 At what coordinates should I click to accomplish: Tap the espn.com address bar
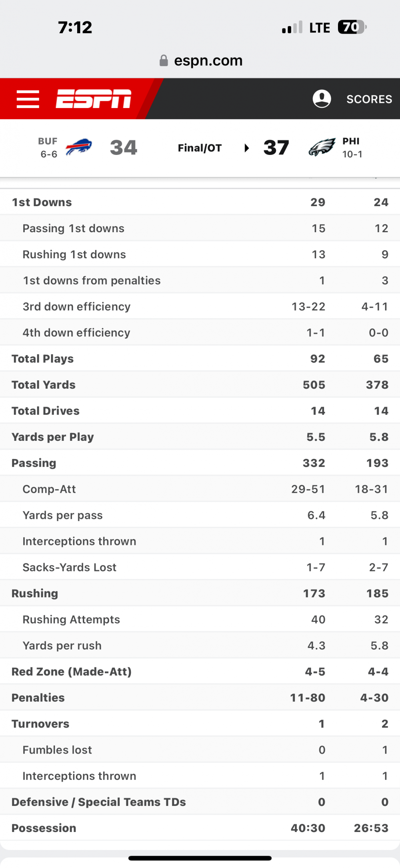click(208, 61)
